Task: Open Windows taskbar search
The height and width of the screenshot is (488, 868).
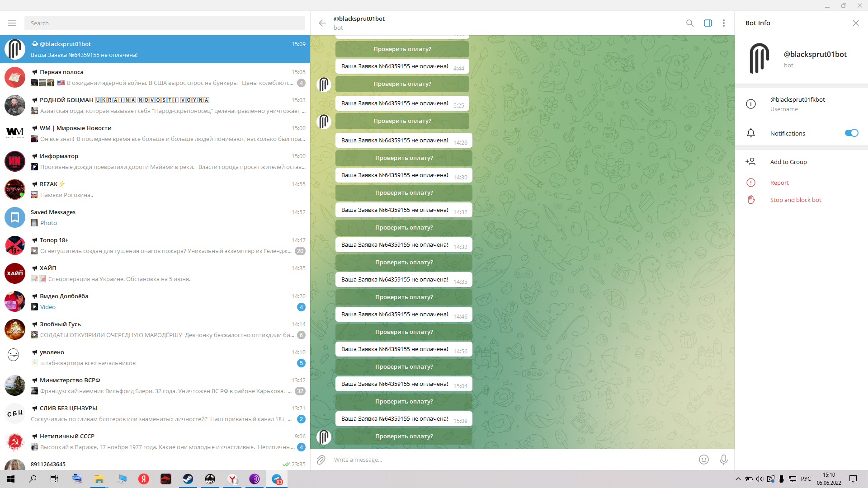Action: 33,479
